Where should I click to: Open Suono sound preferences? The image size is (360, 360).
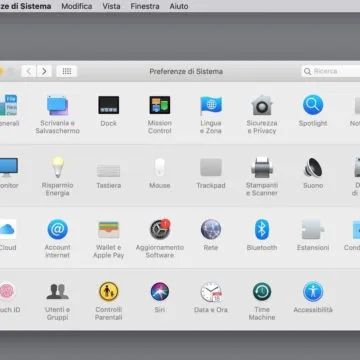(x=313, y=173)
